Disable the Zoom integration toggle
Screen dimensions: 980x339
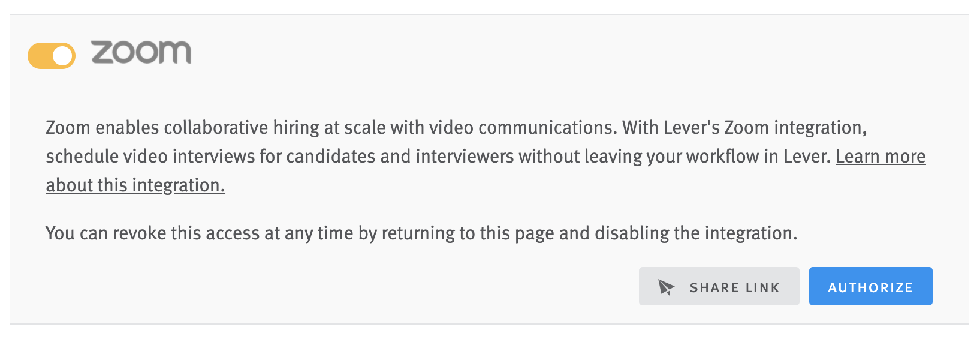point(52,56)
